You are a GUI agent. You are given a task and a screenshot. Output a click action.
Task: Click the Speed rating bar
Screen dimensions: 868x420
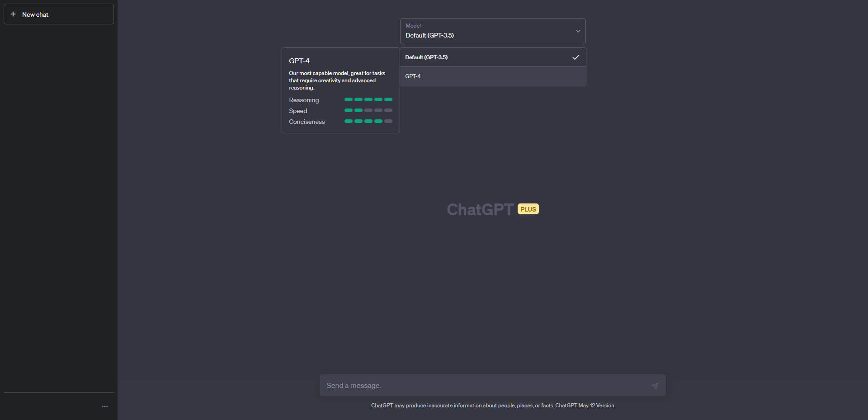click(x=368, y=110)
